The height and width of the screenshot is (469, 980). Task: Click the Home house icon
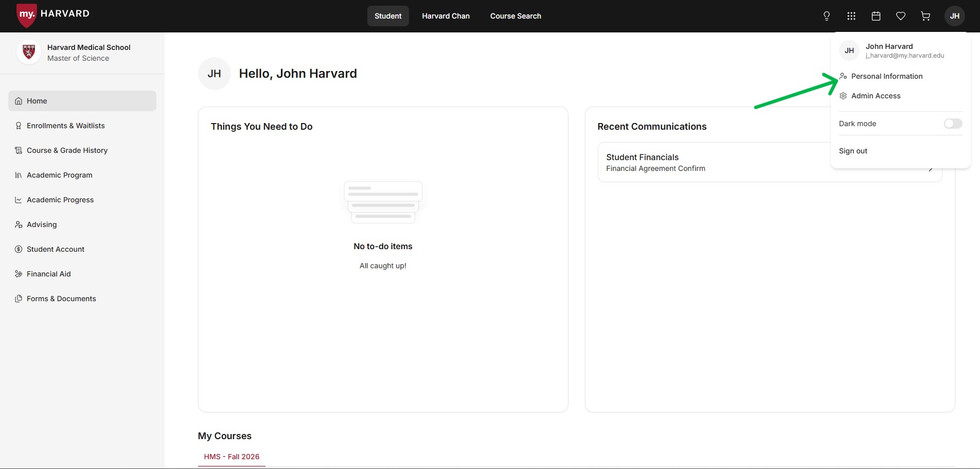tap(19, 101)
